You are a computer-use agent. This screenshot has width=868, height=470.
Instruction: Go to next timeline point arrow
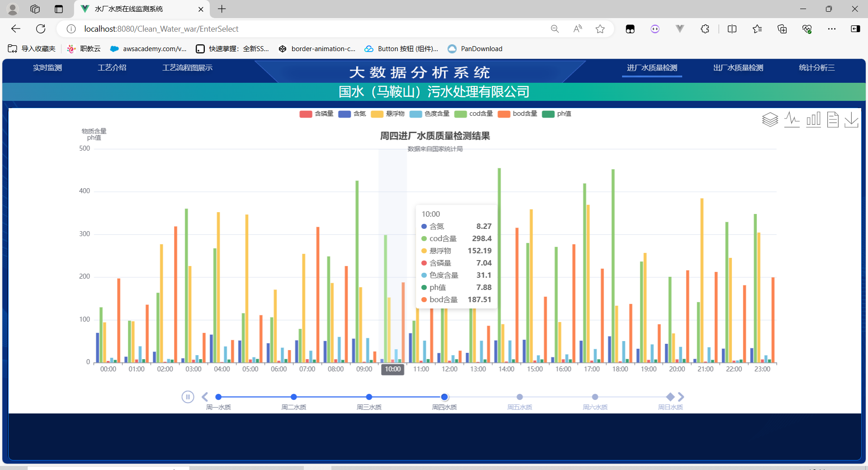681,397
